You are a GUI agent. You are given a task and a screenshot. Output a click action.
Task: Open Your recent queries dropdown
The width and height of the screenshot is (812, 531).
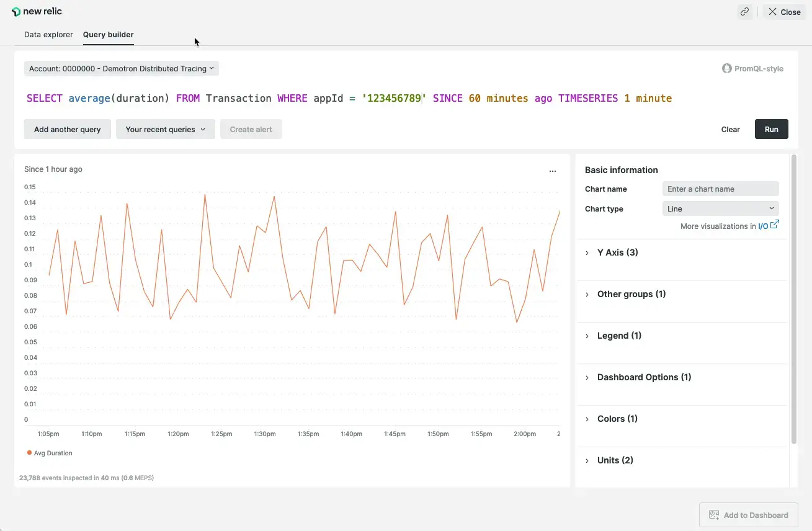(165, 130)
